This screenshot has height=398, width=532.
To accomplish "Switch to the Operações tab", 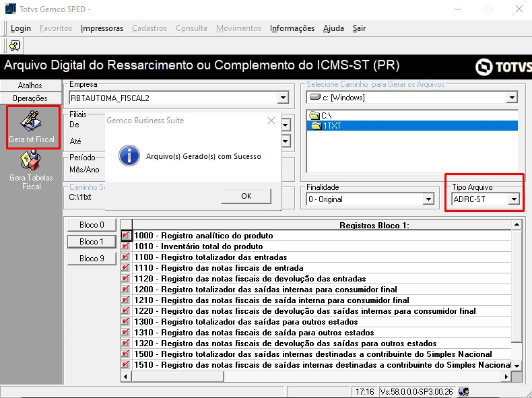I will point(30,98).
